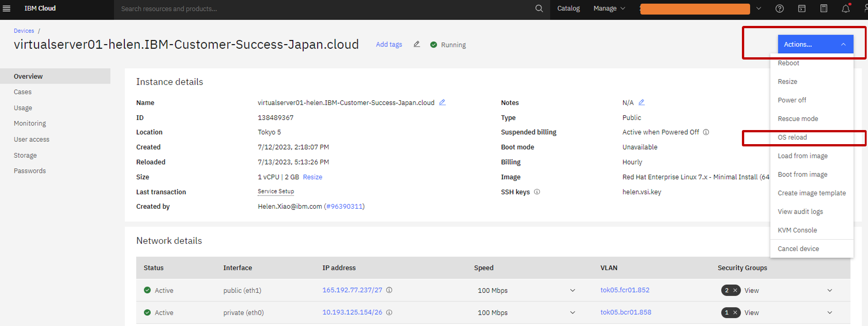Expand the Manage dropdown menu
Image resolution: width=868 pixels, height=326 pixels.
609,9
